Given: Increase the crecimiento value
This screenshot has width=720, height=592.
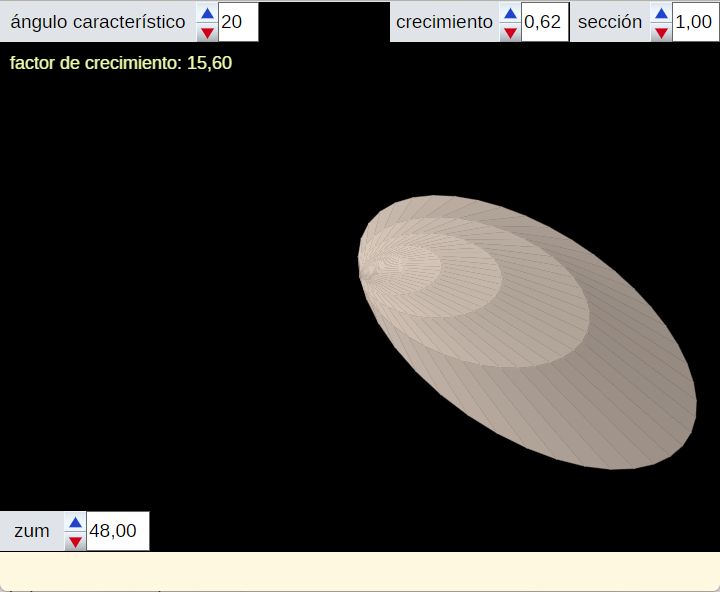Looking at the screenshot, I should pyautogui.click(x=510, y=13).
